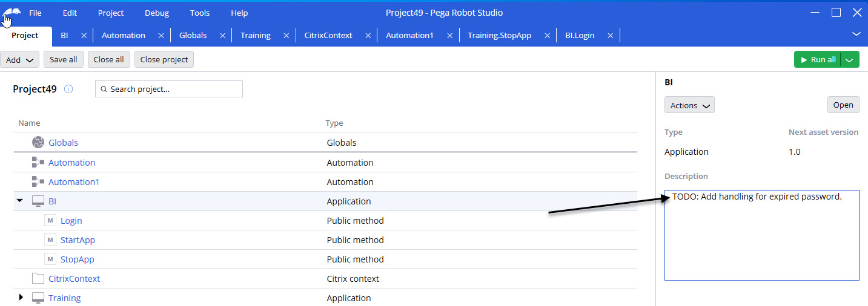This screenshot has height=306, width=868.
Task: Click the Pega logo icon
Action: 11,13
